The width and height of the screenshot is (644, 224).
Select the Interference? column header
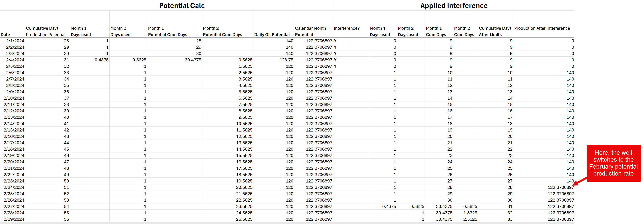[x=346, y=28]
